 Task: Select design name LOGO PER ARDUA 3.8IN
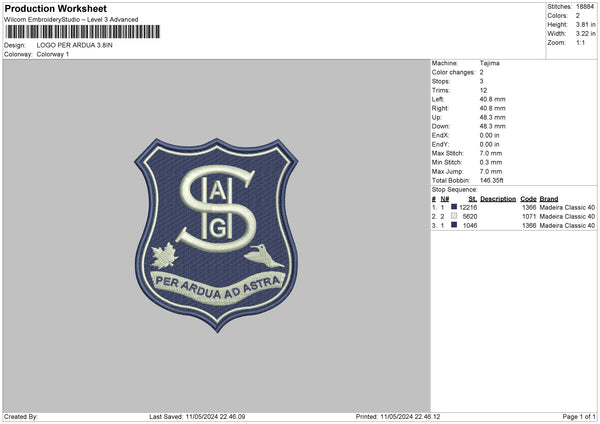[75, 45]
